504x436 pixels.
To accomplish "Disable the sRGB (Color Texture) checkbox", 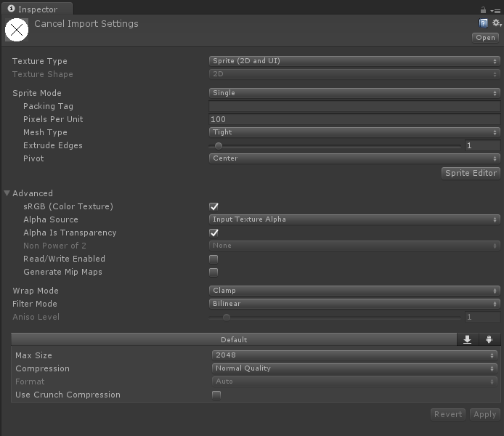I will coord(214,206).
